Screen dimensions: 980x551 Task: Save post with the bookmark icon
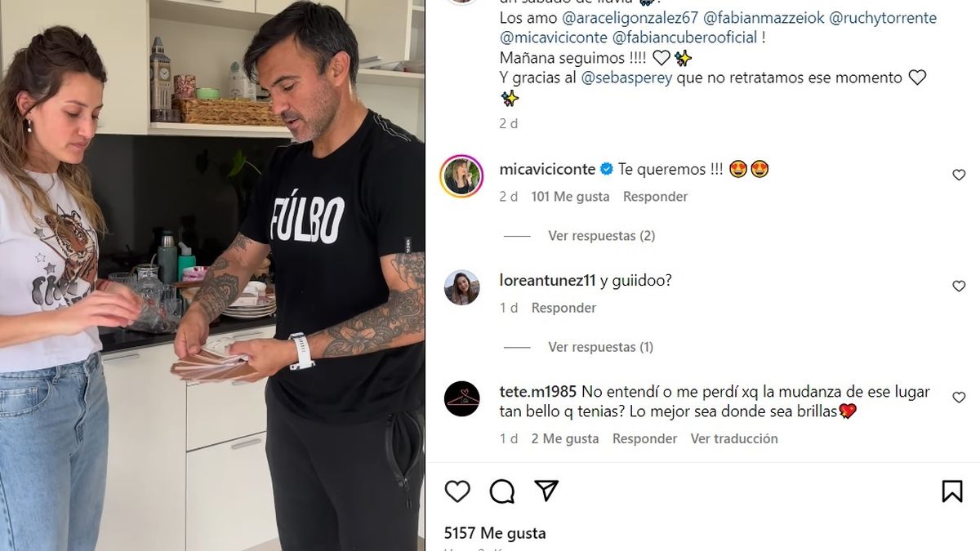(x=951, y=491)
